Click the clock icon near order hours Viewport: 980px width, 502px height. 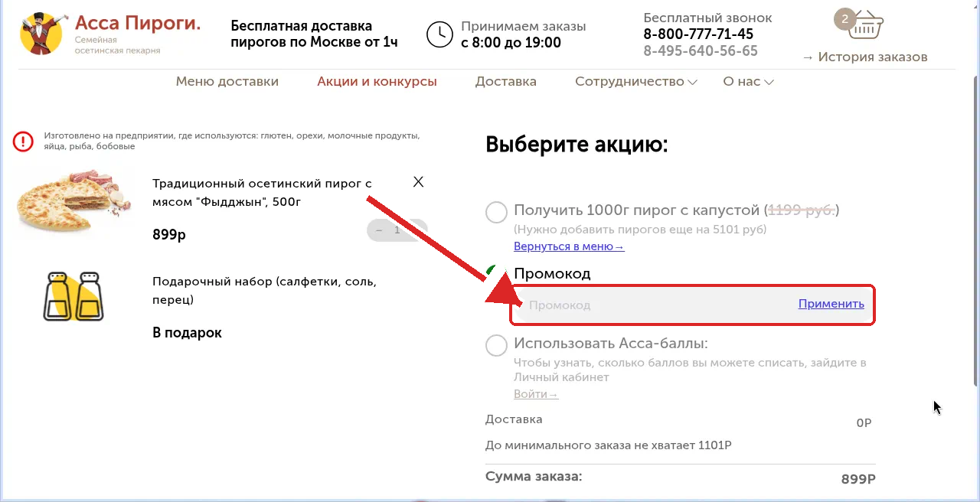(439, 34)
